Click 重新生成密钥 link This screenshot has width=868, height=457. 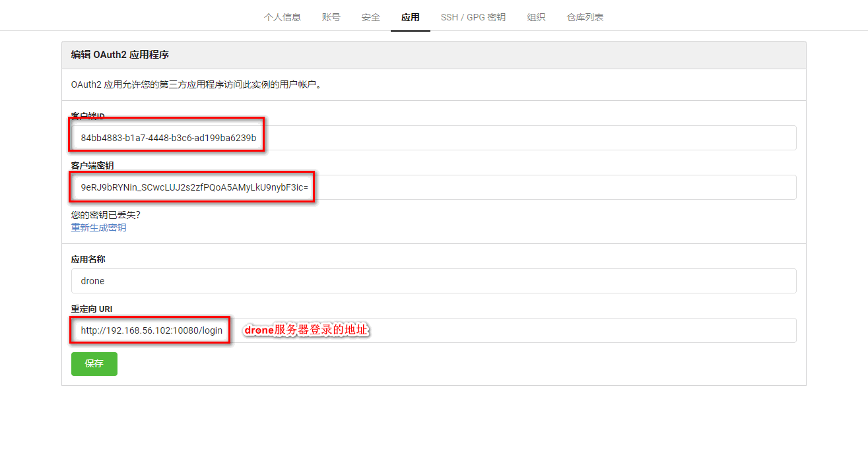98,228
